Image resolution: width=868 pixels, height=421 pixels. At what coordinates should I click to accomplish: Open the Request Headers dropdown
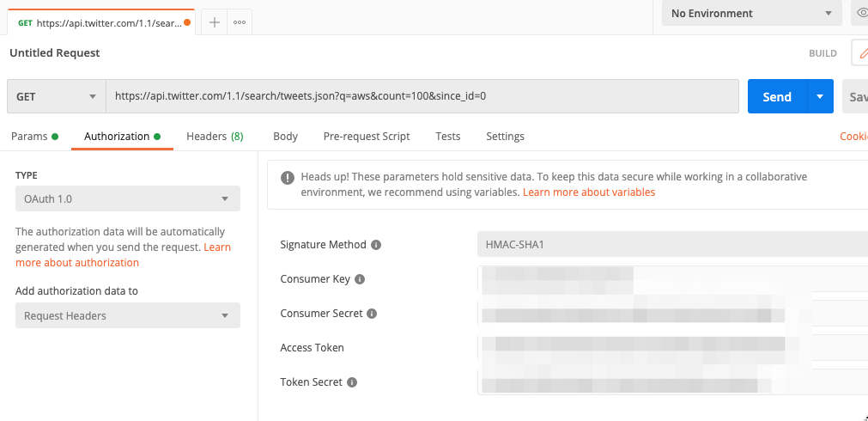tap(128, 316)
